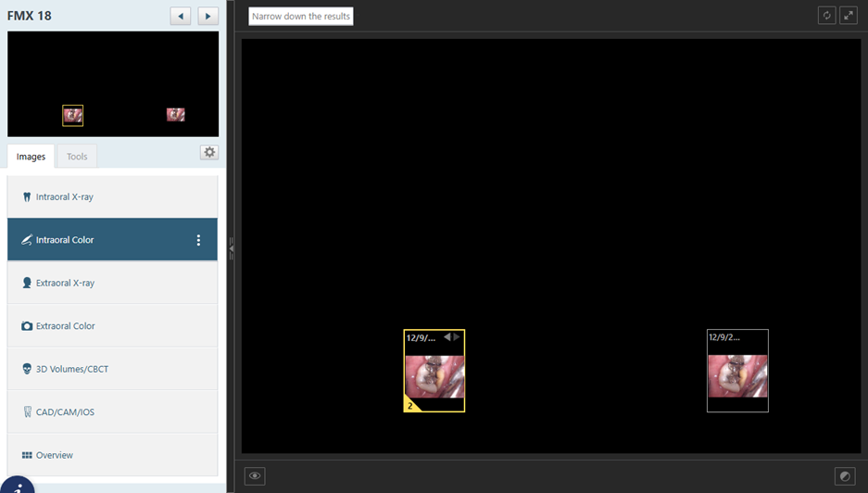Open CAD/CAM/IOS category
The height and width of the screenshot is (493, 868).
pyautogui.click(x=112, y=411)
